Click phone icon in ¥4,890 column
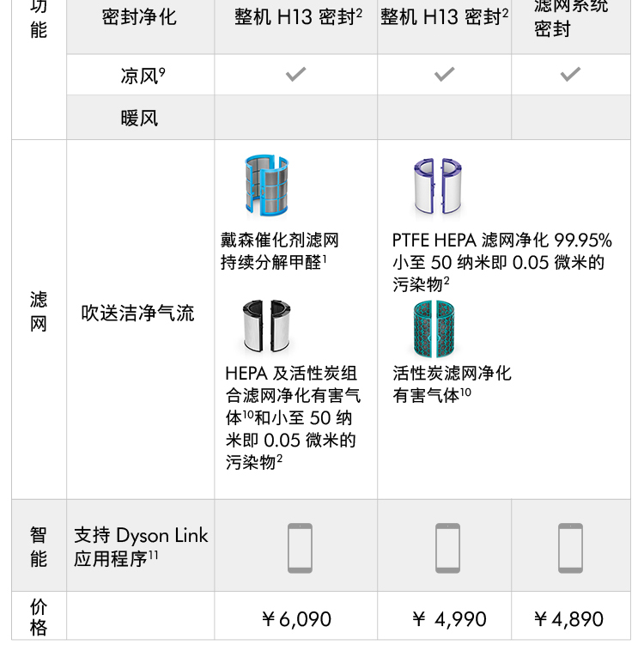Viewport: 644px width, 651px height. point(570,547)
